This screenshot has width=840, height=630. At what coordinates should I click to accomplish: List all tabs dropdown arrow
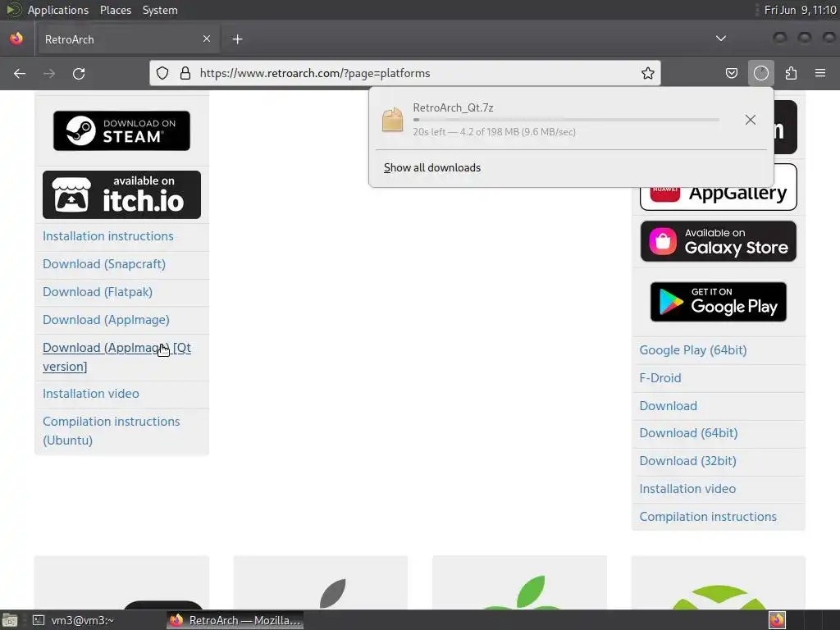[721, 39]
